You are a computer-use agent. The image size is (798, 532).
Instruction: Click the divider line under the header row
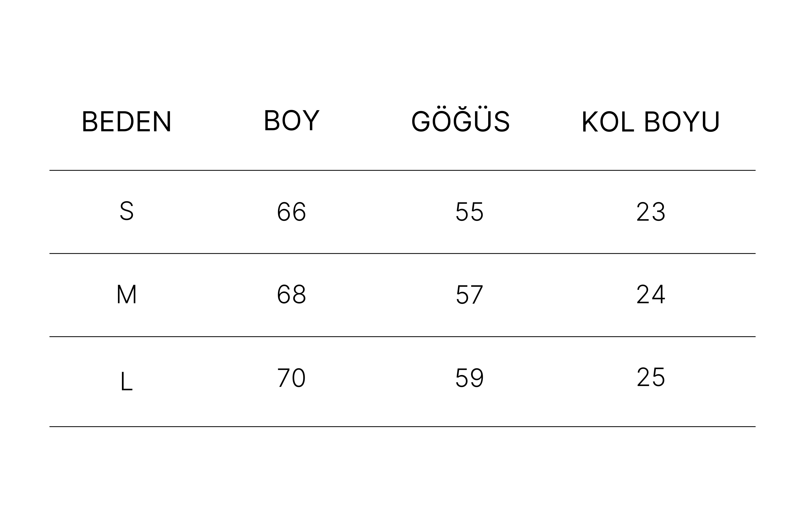point(402,170)
